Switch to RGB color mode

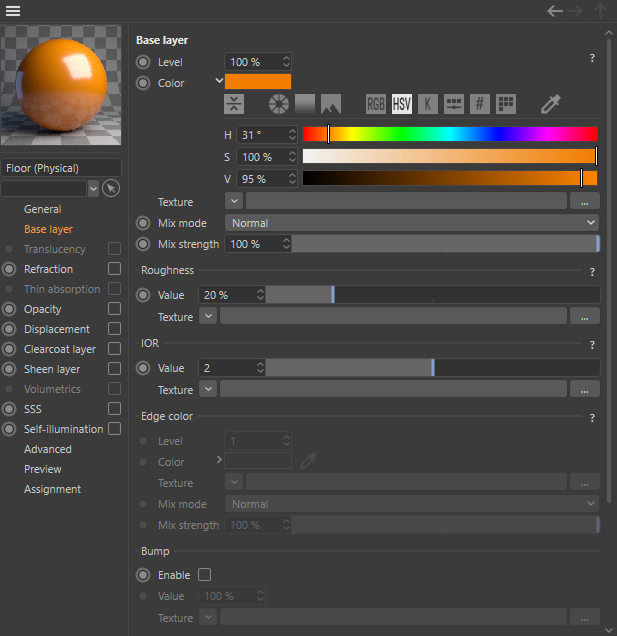coord(376,104)
